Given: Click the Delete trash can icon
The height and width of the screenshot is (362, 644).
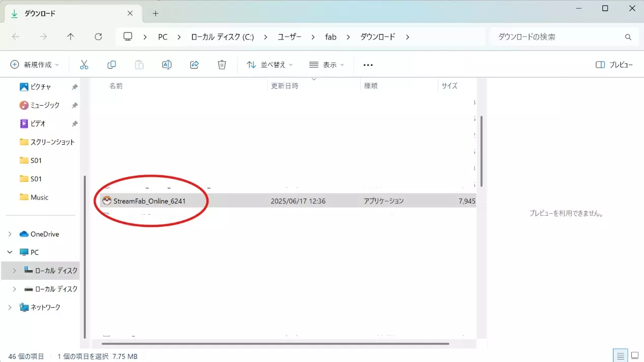Looking at the screenshot, I should click(222, 64).
